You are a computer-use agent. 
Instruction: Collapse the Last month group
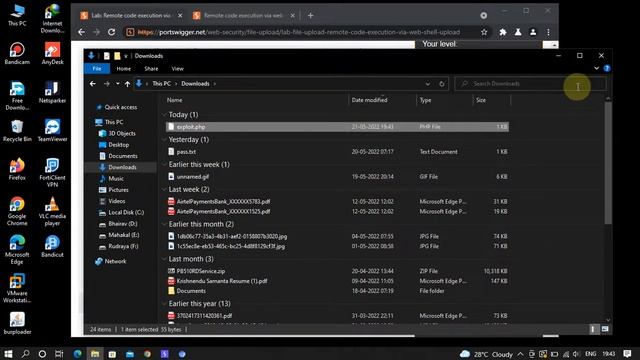(164, 259)
